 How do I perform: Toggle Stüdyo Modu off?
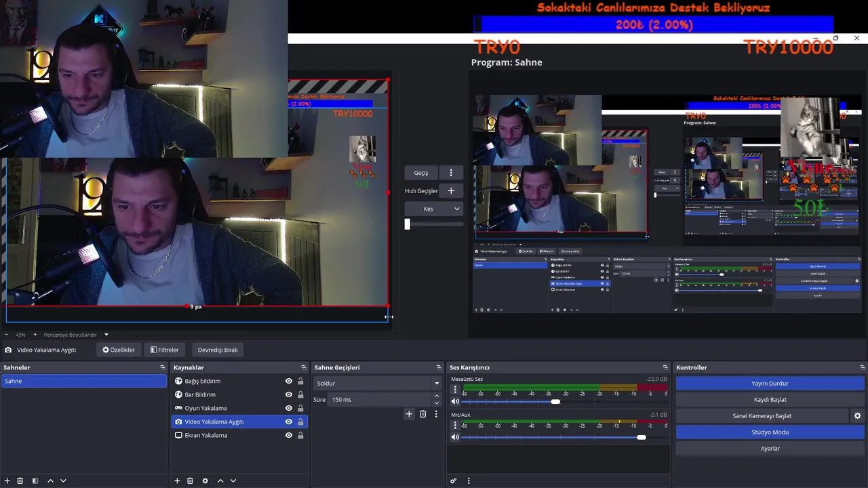pos(770,432)
